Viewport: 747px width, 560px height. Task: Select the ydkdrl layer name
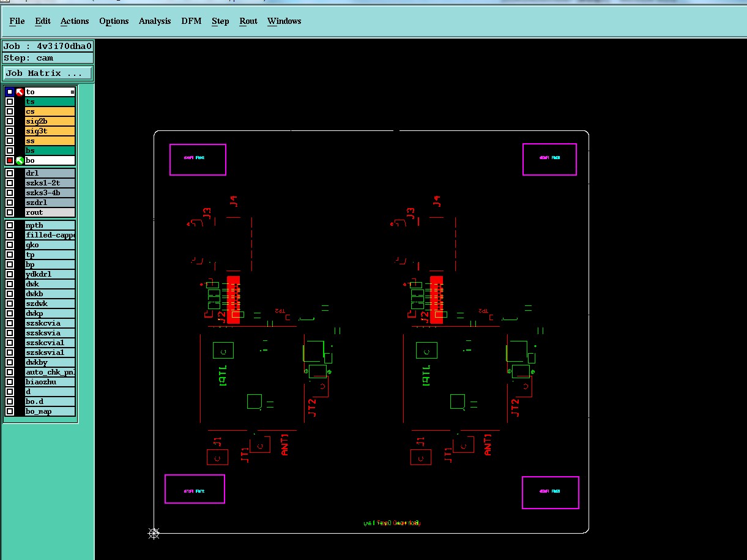(50, 274)
